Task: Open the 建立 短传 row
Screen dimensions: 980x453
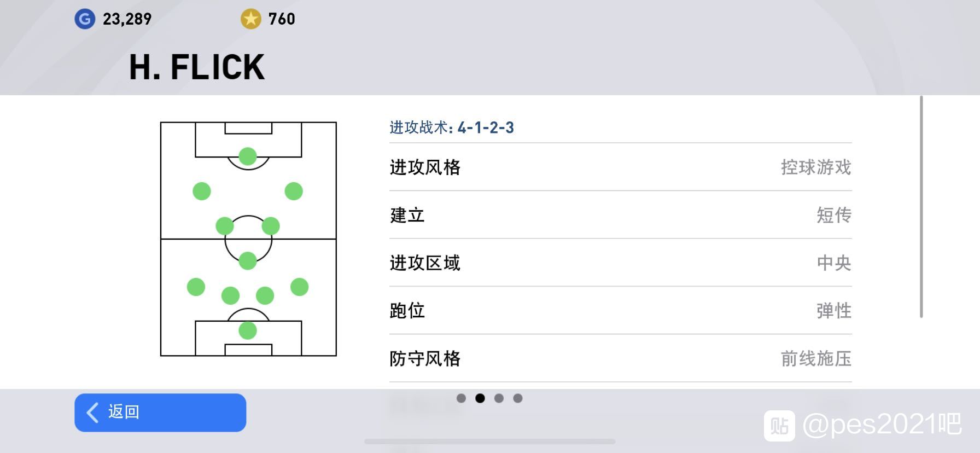Action: click(621, 215)
